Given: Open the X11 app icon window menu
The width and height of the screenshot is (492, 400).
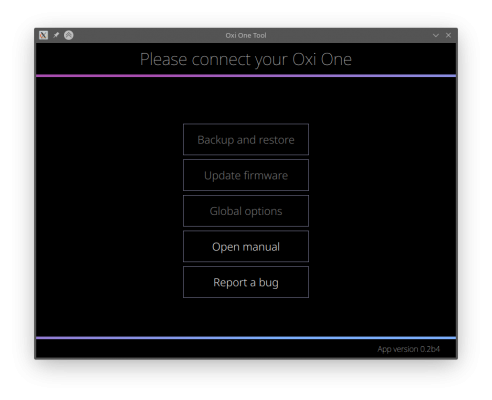Looking at the screenshot, I should (43, 35).
